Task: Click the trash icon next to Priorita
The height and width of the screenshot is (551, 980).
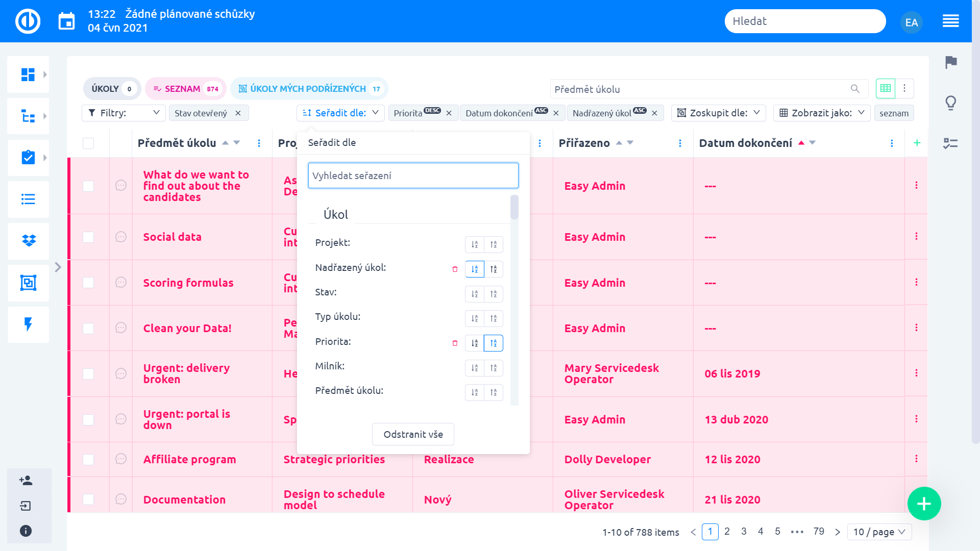Action: [455, 343]
